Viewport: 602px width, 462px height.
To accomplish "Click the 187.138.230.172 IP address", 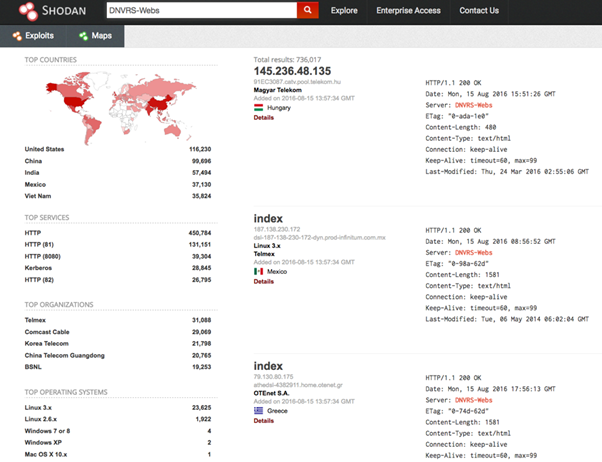I will pos(277,229).
